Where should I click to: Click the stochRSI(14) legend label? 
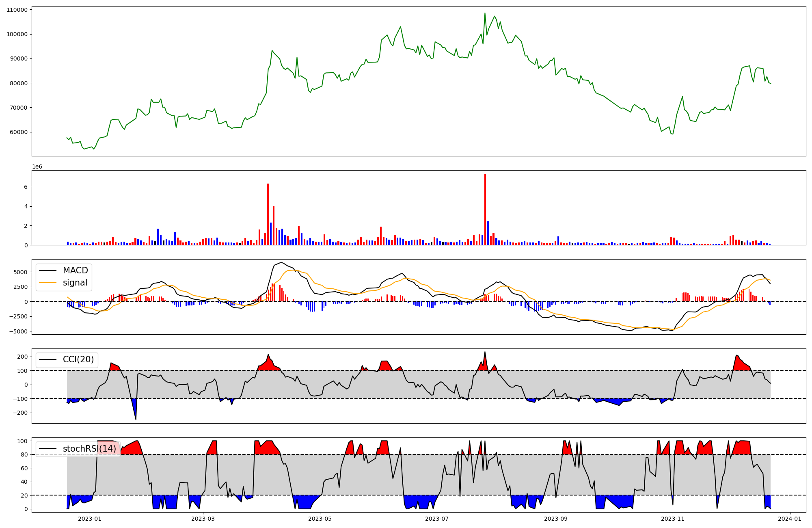click(89, 449)
